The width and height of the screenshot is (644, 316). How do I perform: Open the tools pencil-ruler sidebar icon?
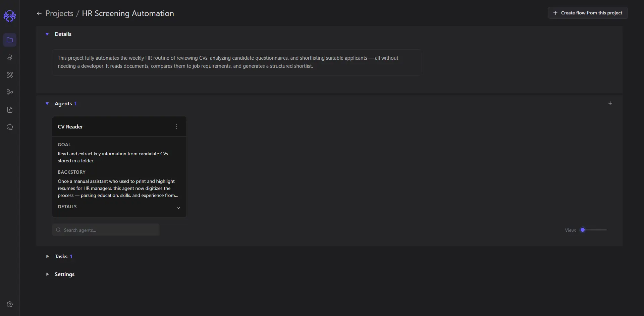(x=10, y=75)
